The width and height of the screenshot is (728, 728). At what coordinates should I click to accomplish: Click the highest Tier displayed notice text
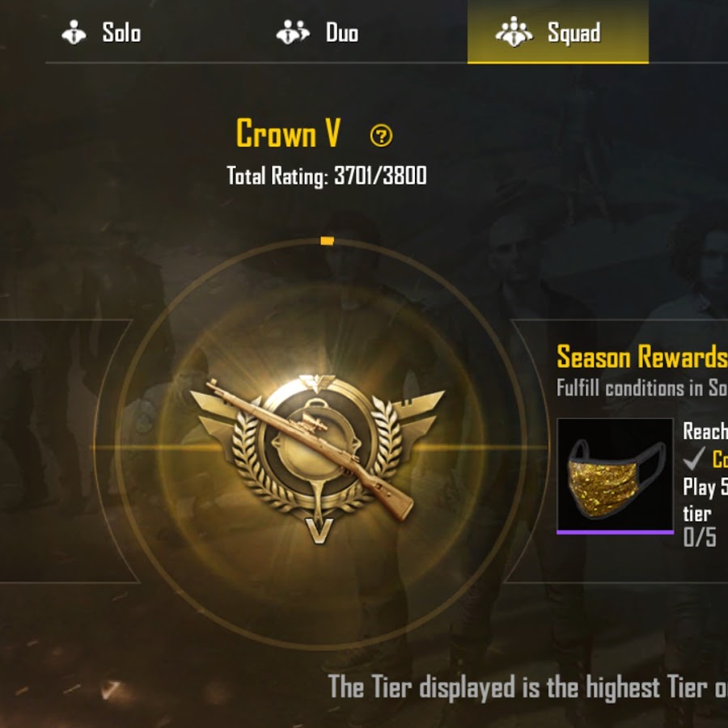(528, 688)
